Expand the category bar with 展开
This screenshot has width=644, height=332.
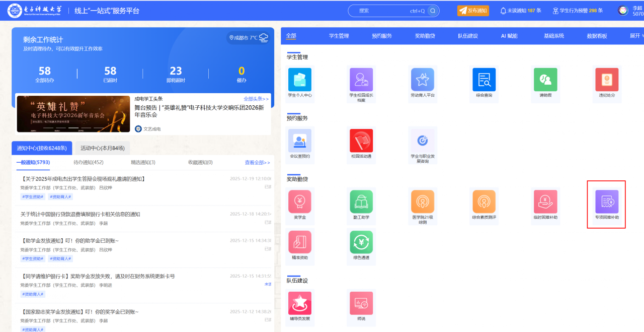(x=636, y=36)
